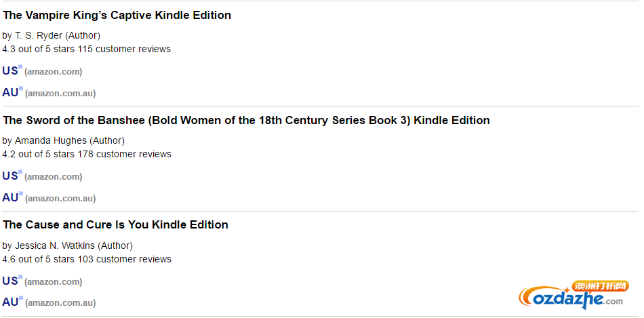This screenshot has height=318, width=644.
Task: Open The Vampire King's Captive Kindle Edition title
Action: tap(117, 15)
